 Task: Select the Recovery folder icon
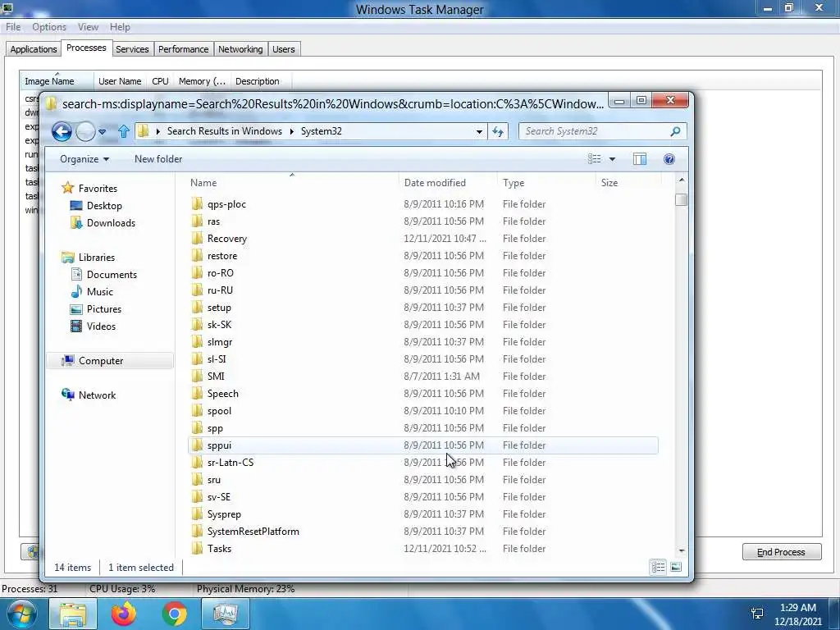tap(197, 239)
